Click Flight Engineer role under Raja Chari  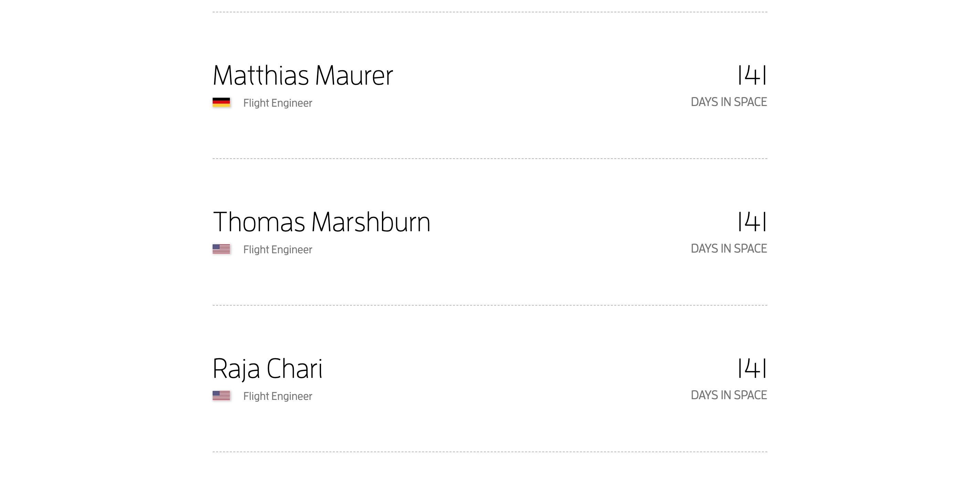pos(277,396)
